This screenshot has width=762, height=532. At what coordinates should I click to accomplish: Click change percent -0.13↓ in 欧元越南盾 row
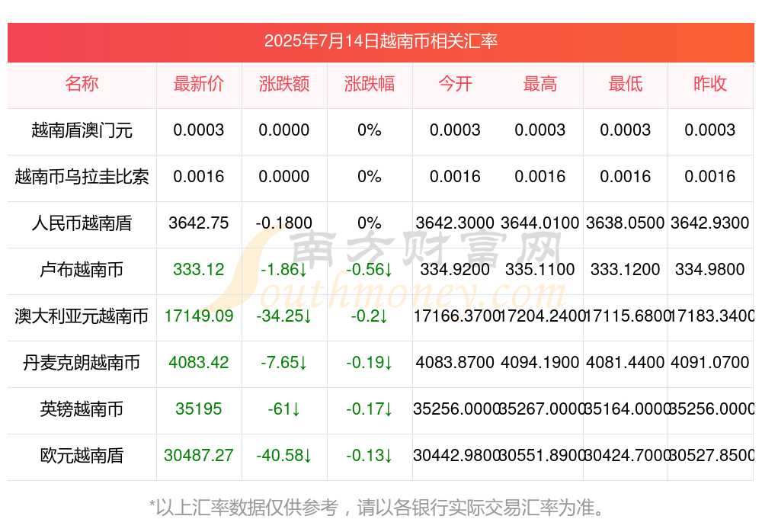pos(370,455)
